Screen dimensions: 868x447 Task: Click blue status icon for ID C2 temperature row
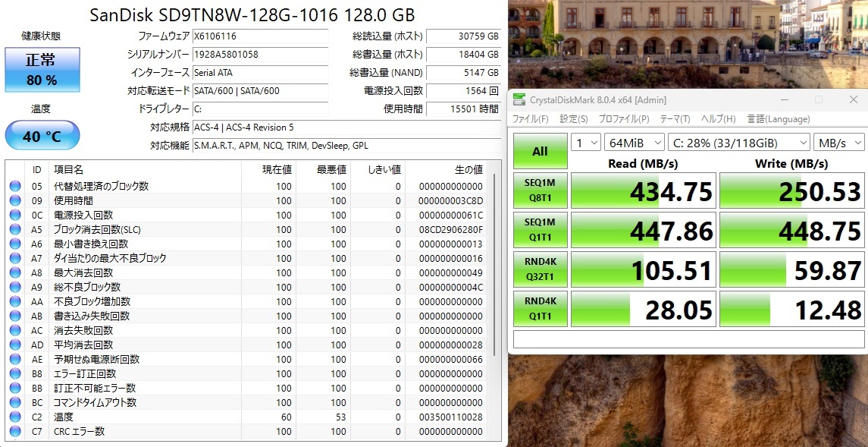tap(15, 417)
